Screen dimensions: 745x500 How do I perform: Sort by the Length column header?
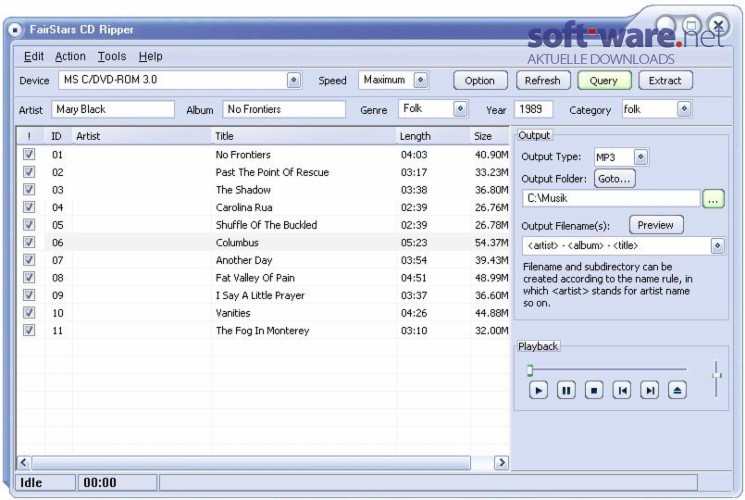pos(433,136)
